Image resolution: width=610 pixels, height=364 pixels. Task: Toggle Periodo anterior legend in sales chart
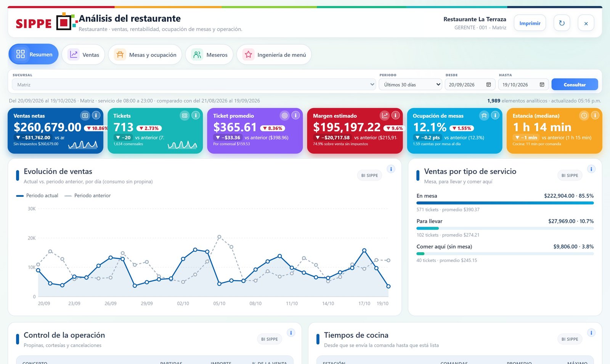tap(88, 196)
